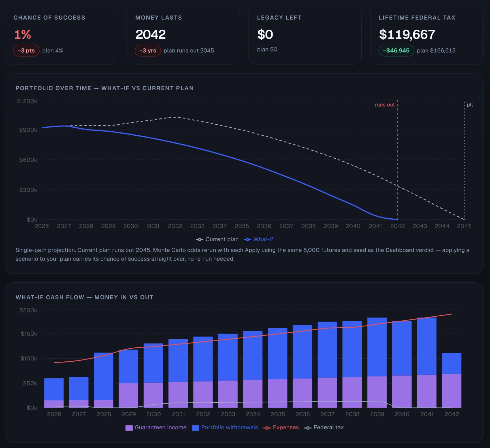Click the 1% chance of success value

(23, 34)
